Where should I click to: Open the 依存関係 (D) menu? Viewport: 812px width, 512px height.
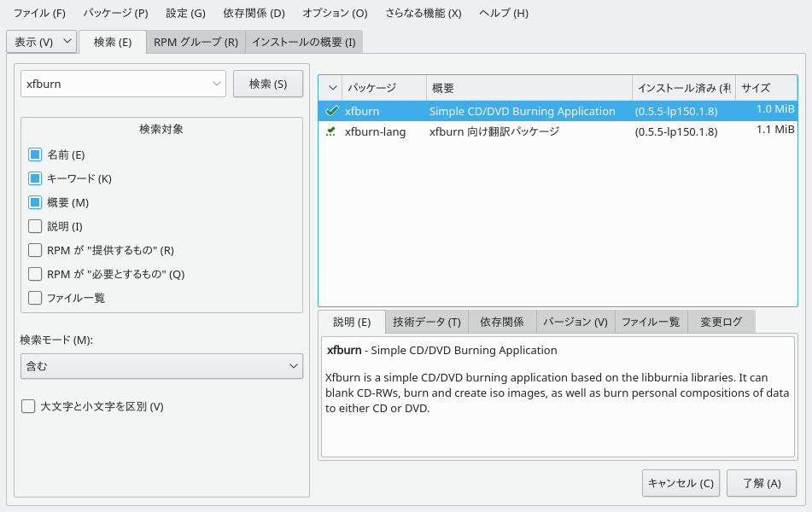[x=254, y=13]
